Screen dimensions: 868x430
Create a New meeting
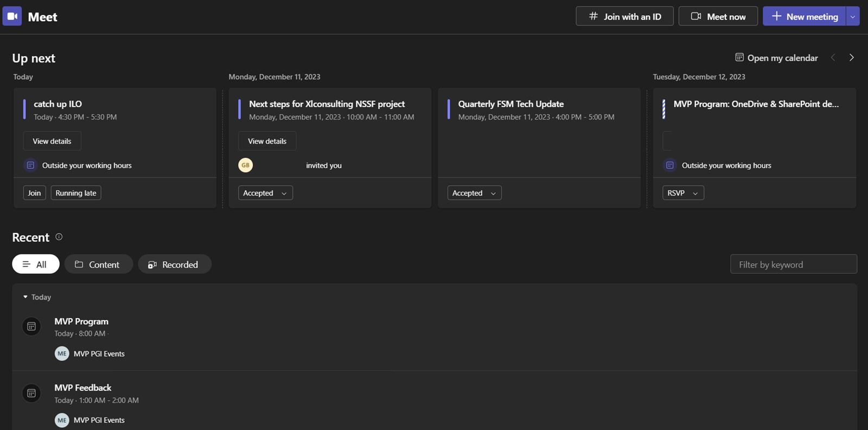pyautogui.click(x=804, y=16)
